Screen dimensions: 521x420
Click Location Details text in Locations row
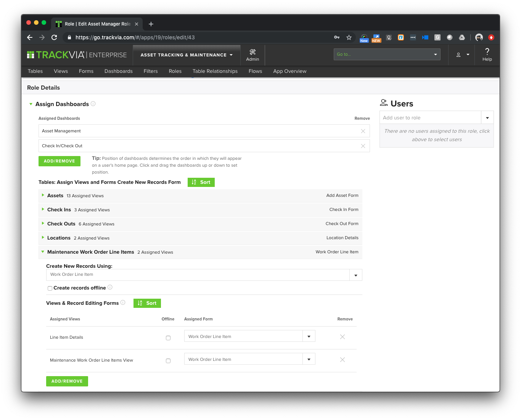[x=343, y=238]
